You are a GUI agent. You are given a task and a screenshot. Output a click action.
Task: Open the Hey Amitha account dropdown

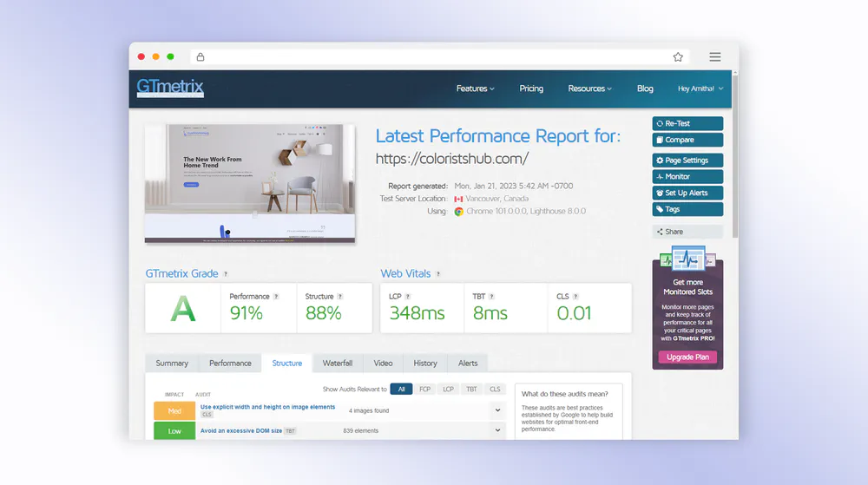[700, 88]
